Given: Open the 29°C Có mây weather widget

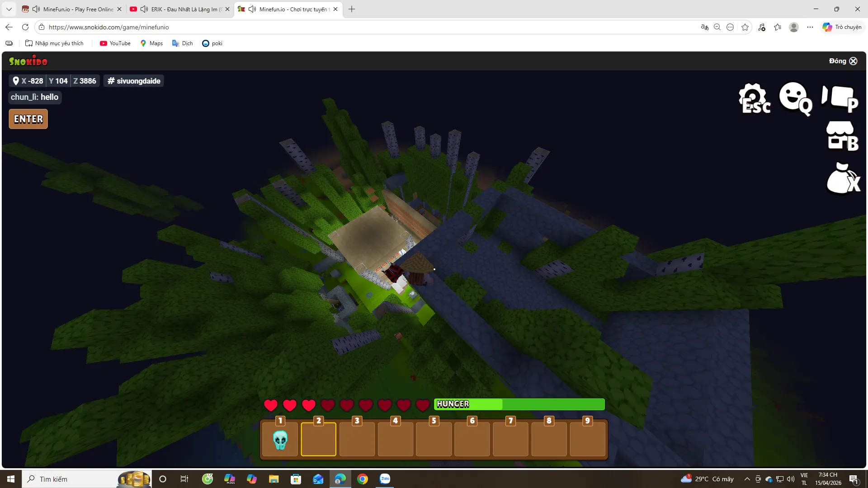Looking at the screenshot, I should coord(708,479).
